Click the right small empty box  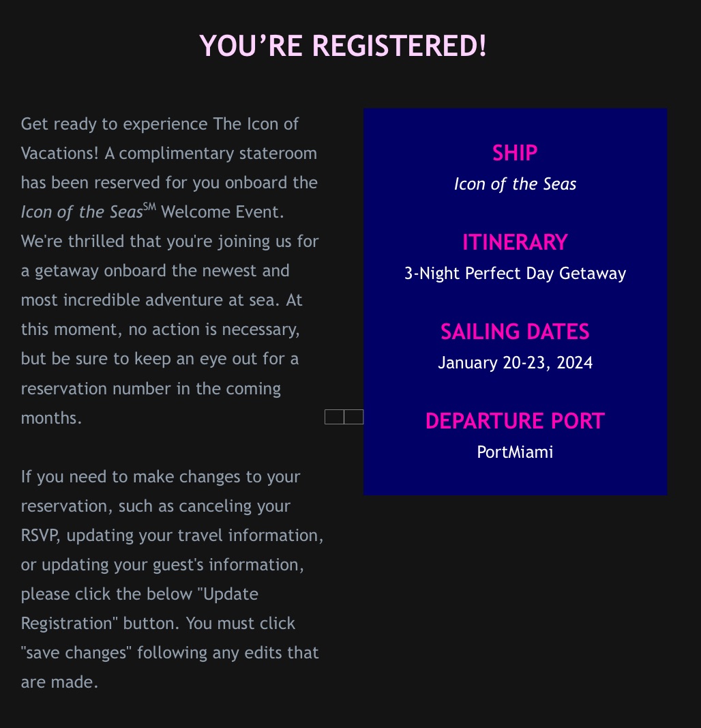354,417
